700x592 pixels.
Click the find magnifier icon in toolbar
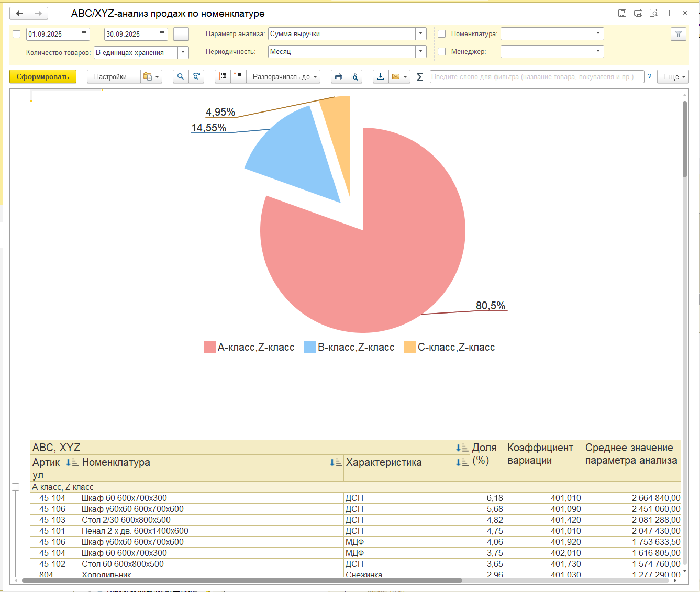tap(181, 76)
